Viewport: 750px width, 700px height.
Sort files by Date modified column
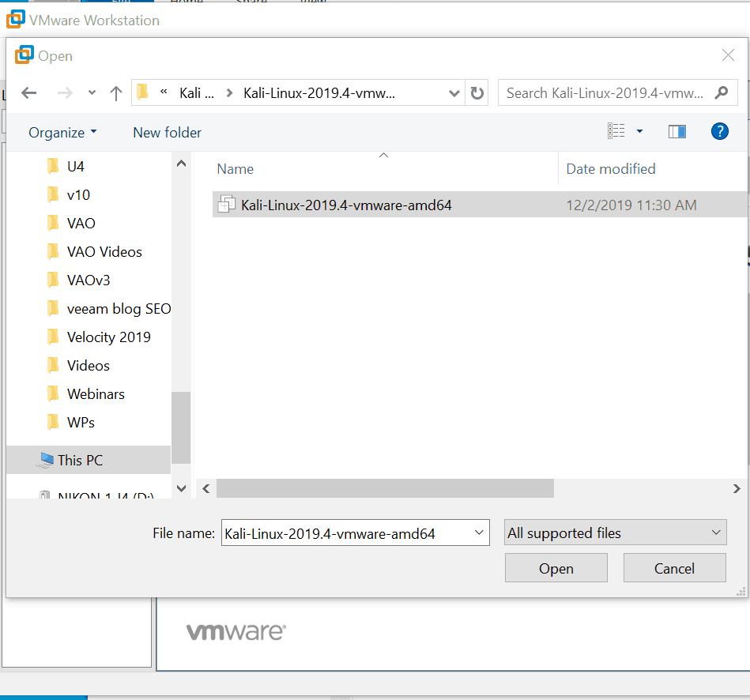pos(611,169)
